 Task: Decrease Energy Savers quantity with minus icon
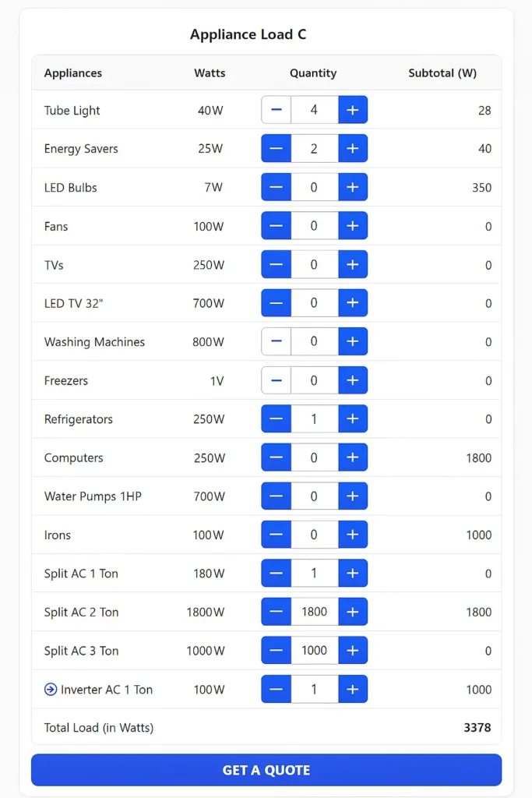tap(276, 148)
